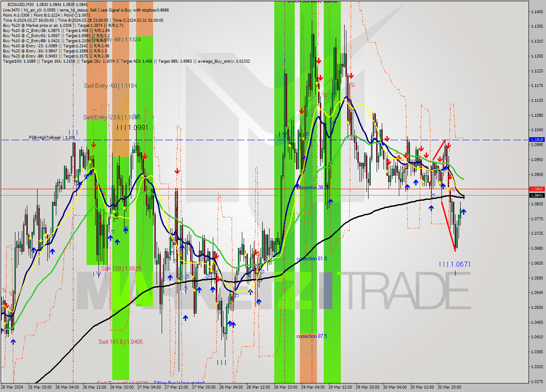Click '29 Mar 20:00' on the time axis
The height and width of the screenshot is (392, 546).
coord(368,387)
